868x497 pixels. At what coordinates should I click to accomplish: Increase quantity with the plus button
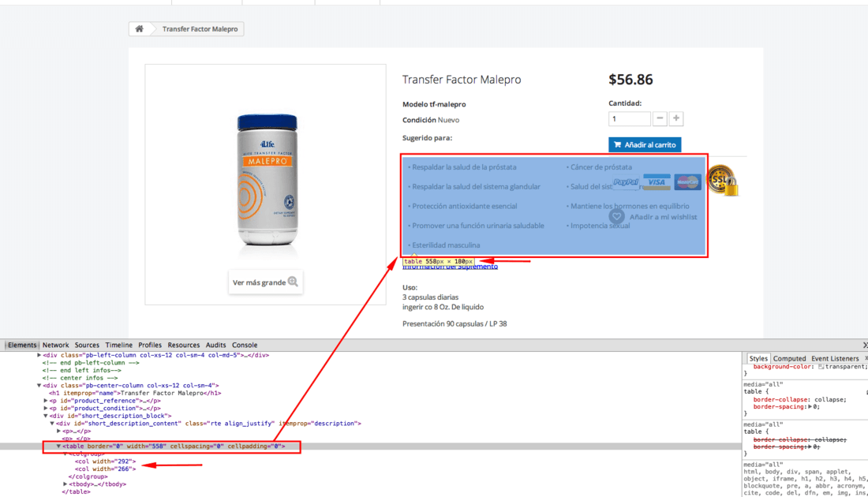pos(676,118)
